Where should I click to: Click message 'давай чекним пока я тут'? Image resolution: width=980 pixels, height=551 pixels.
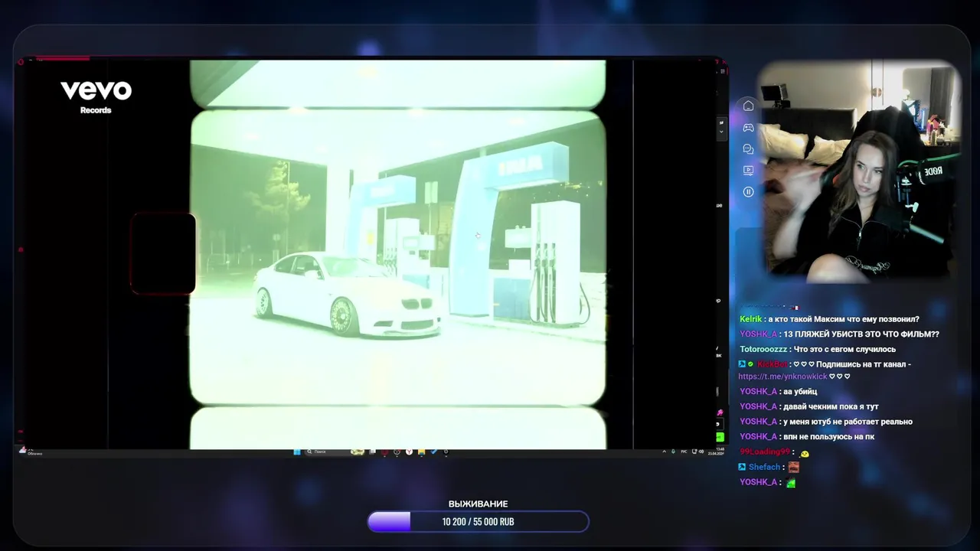(831, 406)
